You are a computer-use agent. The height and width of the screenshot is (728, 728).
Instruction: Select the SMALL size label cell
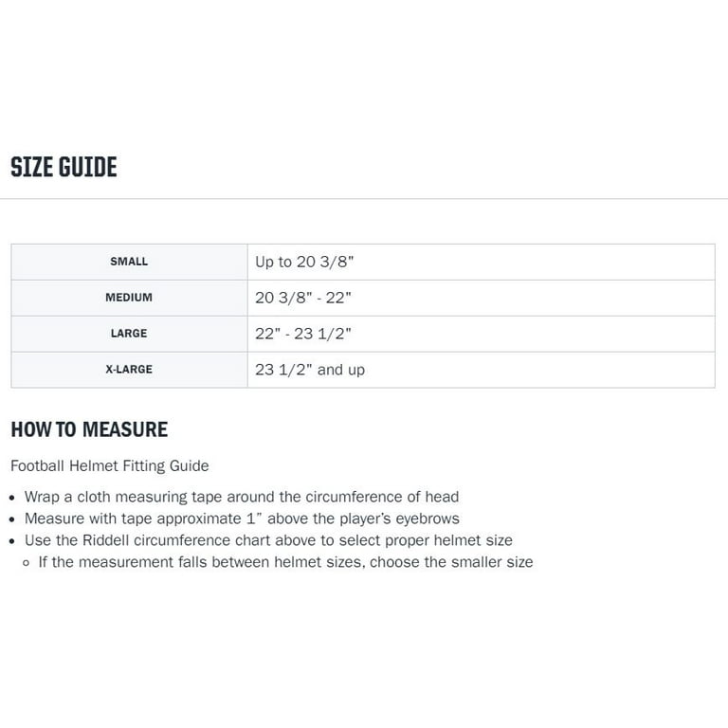(129, 262)
